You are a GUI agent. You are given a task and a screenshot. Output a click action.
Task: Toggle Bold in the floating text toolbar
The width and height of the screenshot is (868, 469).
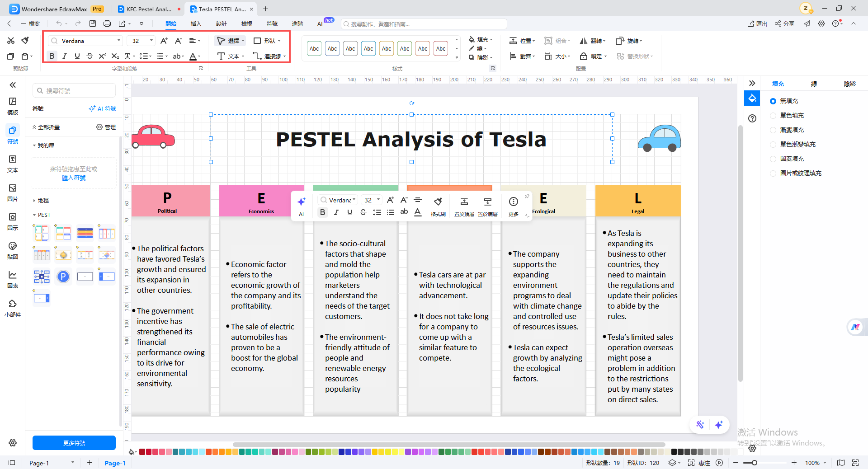[322, 212]
